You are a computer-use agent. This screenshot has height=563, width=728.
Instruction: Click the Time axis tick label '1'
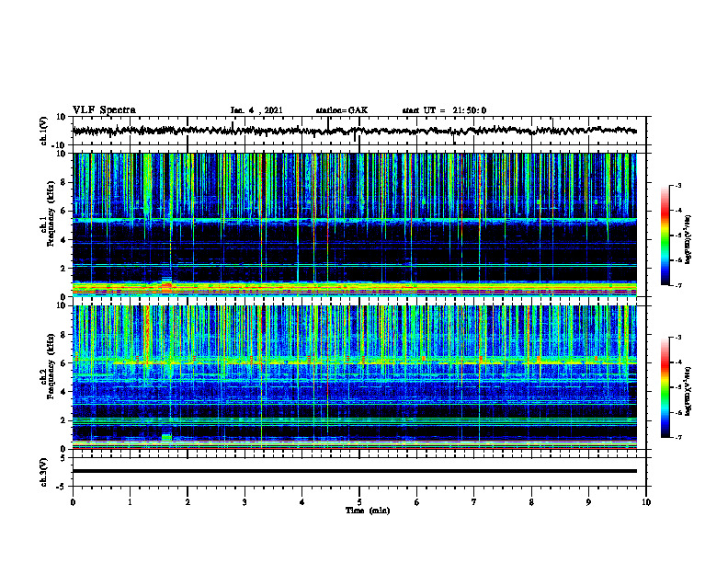(130, 502)
